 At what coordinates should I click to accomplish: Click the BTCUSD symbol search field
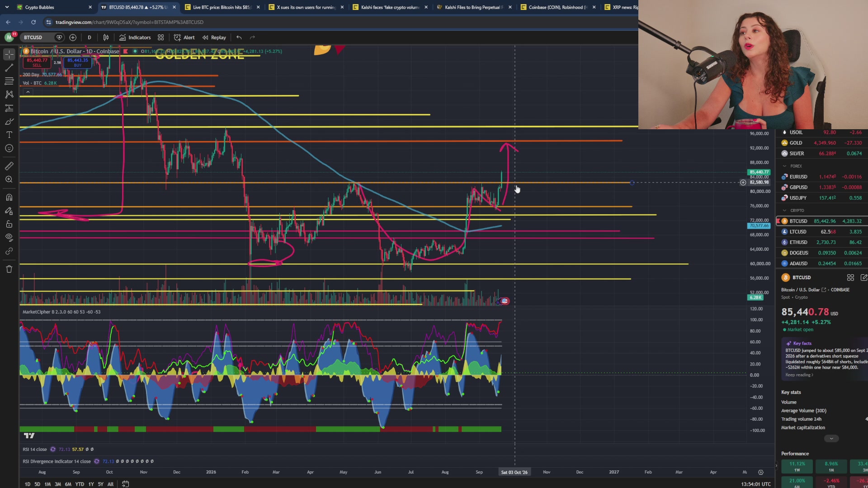pyautogui.click(x=38, y=38)
